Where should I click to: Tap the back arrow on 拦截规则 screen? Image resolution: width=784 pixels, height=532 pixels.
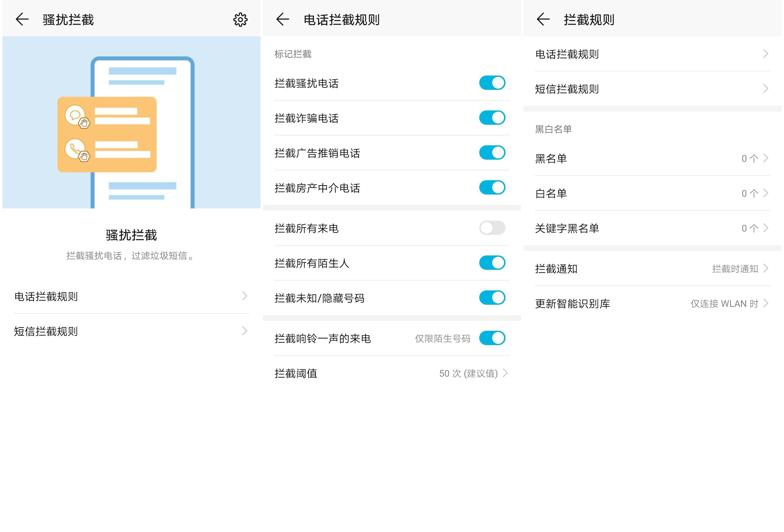click(543, 20)
